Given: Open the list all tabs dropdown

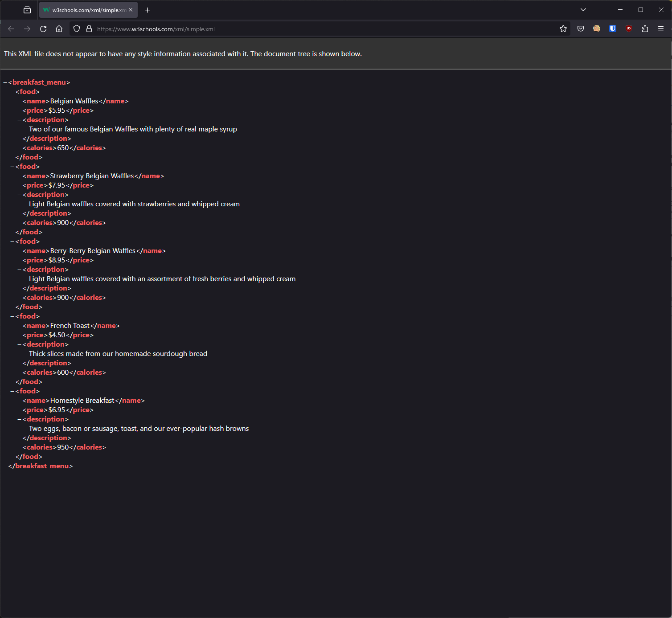Looking at the screenshot, I should tap(583, 9).
